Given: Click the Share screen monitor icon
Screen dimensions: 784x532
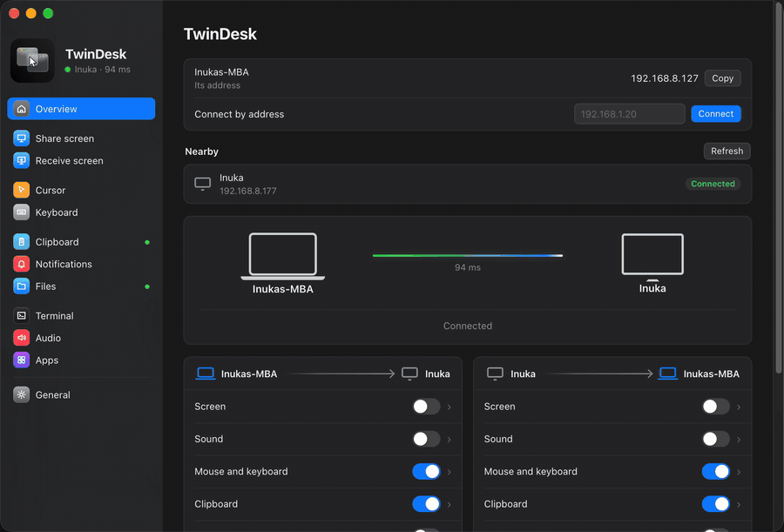Looking at the screenshot, I should coord(21,138).
